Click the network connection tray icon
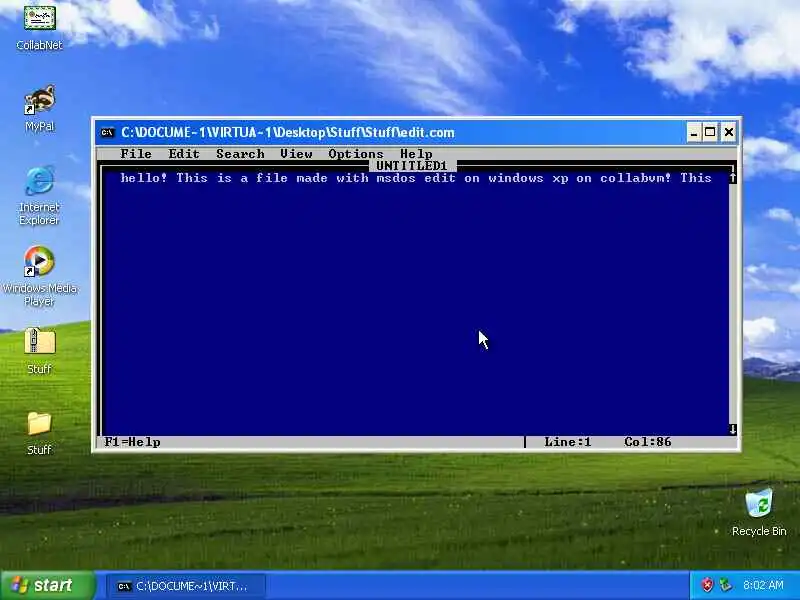This screenshot has height=600, width=800. [x=725, y=585]
